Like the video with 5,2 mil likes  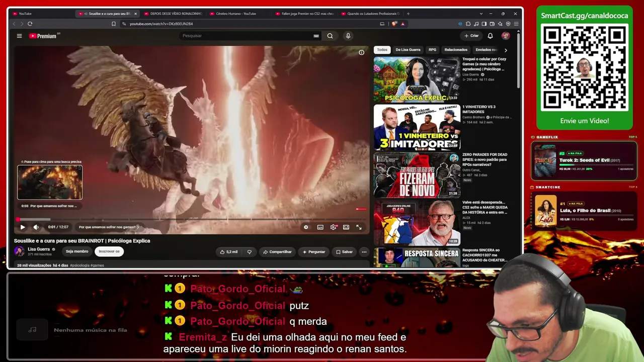[x=229, y=252]
